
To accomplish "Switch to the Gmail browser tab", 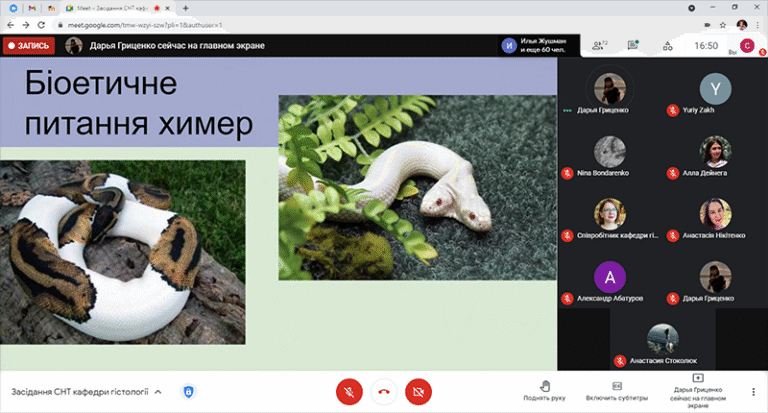I will click(x=30, y=7).
